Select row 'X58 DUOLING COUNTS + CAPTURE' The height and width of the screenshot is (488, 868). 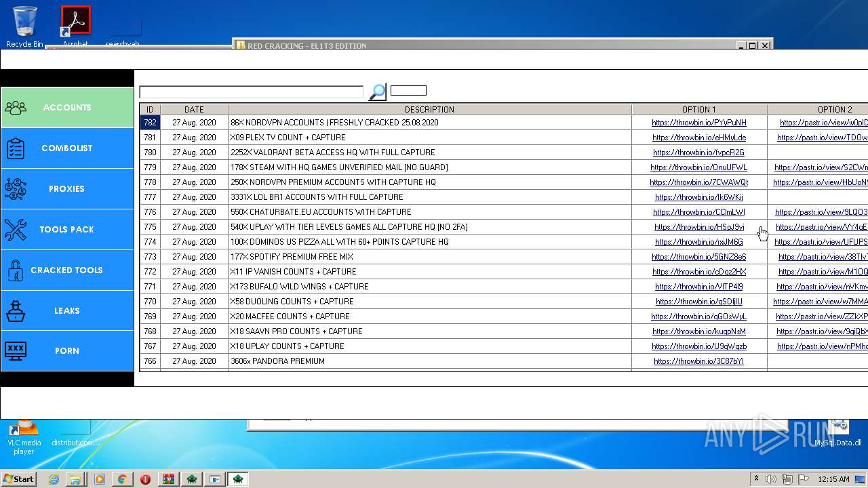(x=430, y=302)
